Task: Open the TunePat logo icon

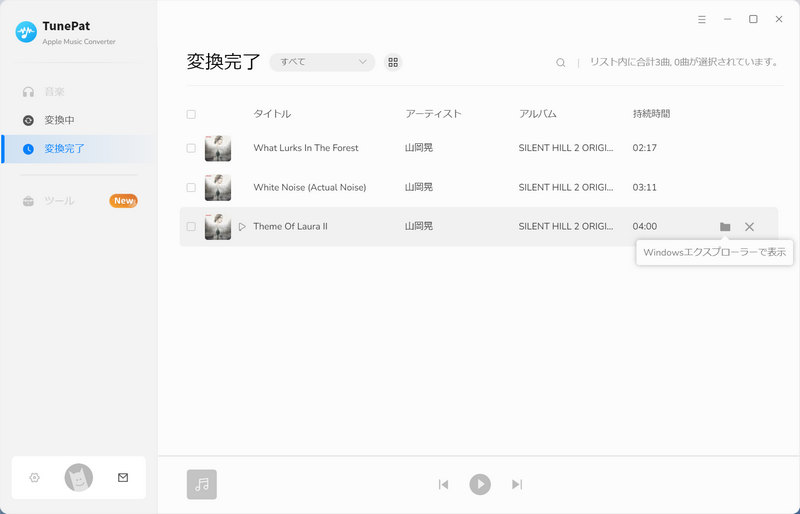Action: tap(26, 32)
